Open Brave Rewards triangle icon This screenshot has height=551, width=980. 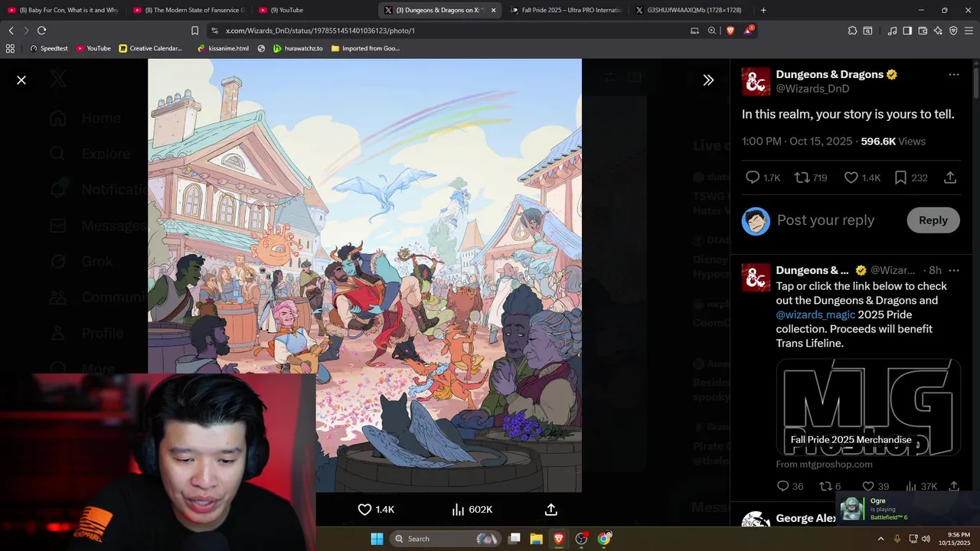click(x=749, y=31)
